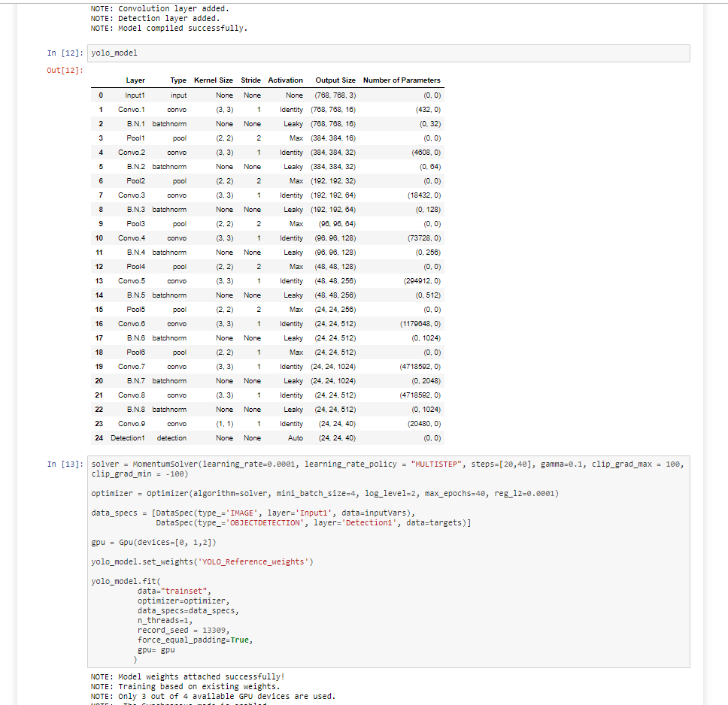
Task: Select the B.N.2 layer cell
Action: tap(135, 167)
